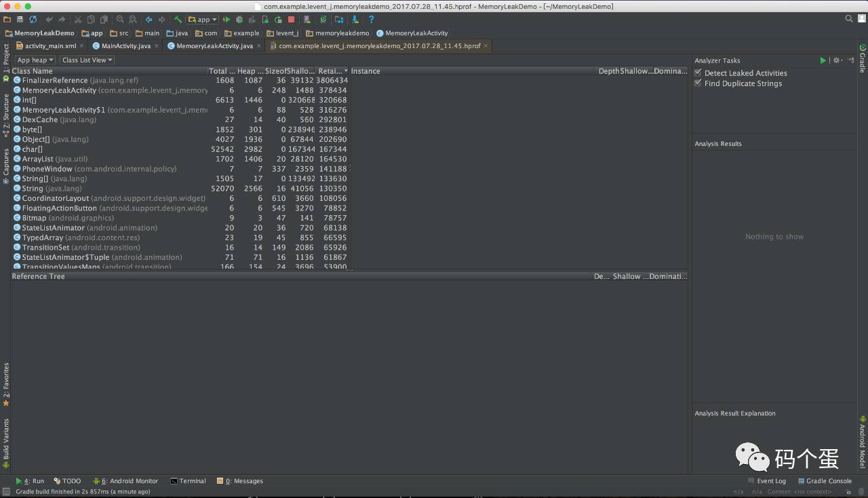Open the app run configuration dropdown
868x498 pixels.
[x=203, y=20]
